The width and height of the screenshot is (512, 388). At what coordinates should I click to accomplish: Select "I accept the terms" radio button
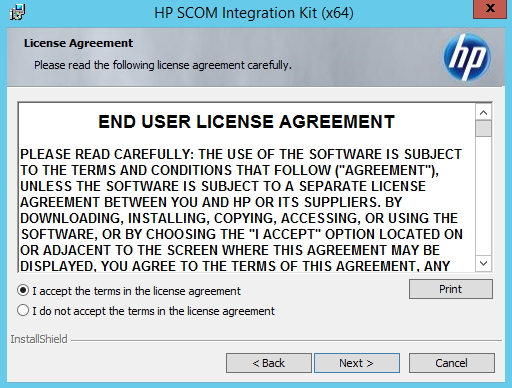click(23, 291)
